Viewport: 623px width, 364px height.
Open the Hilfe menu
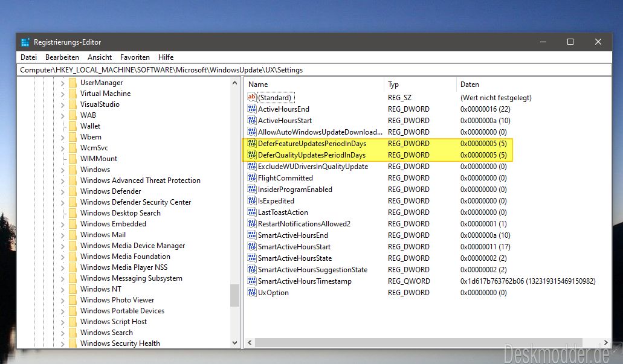pyautogui.click(x=166, y=57)
